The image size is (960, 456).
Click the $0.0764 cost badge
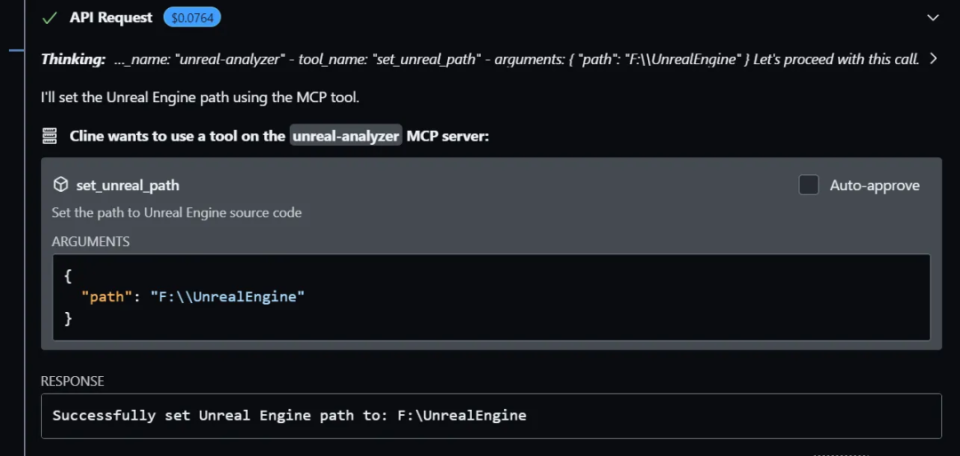(192, 18)
